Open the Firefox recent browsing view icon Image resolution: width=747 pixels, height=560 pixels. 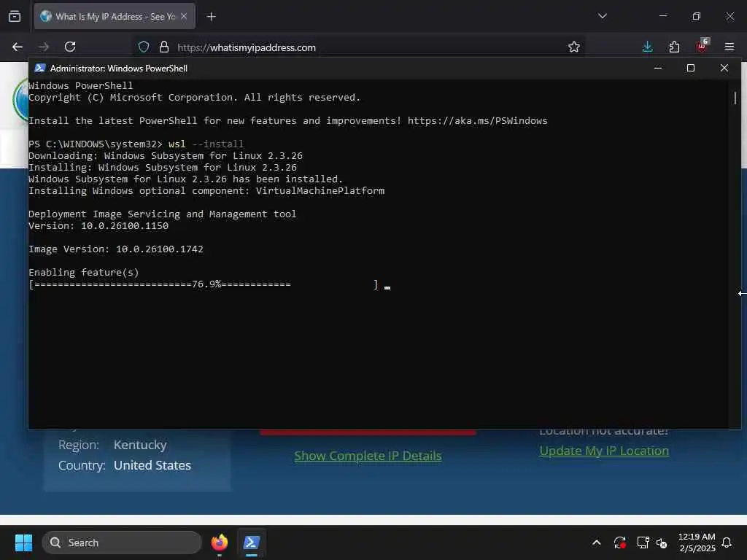15,16
